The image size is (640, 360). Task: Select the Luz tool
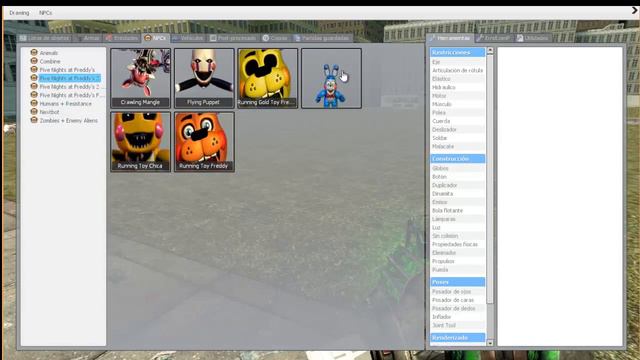click(458, 227)
